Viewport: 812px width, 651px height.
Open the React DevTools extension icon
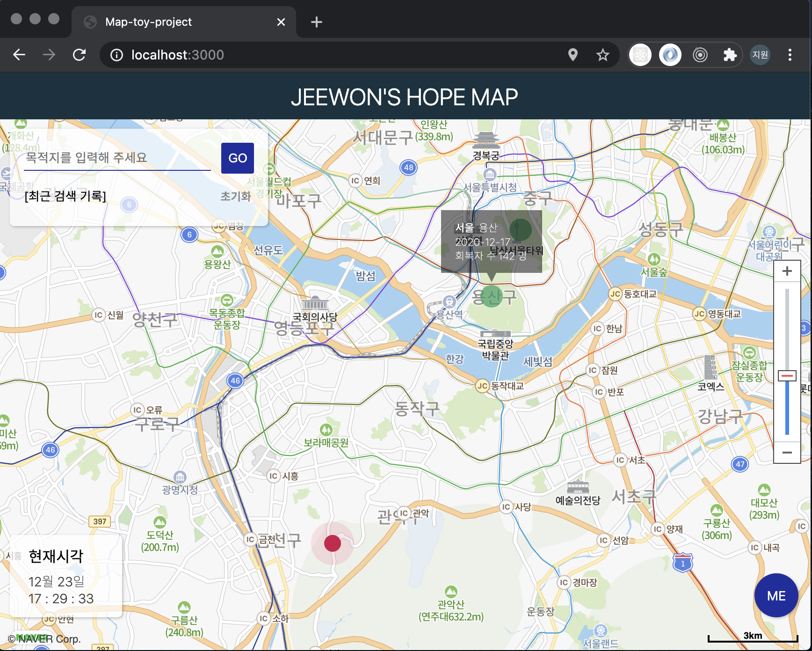click(640, 55)
